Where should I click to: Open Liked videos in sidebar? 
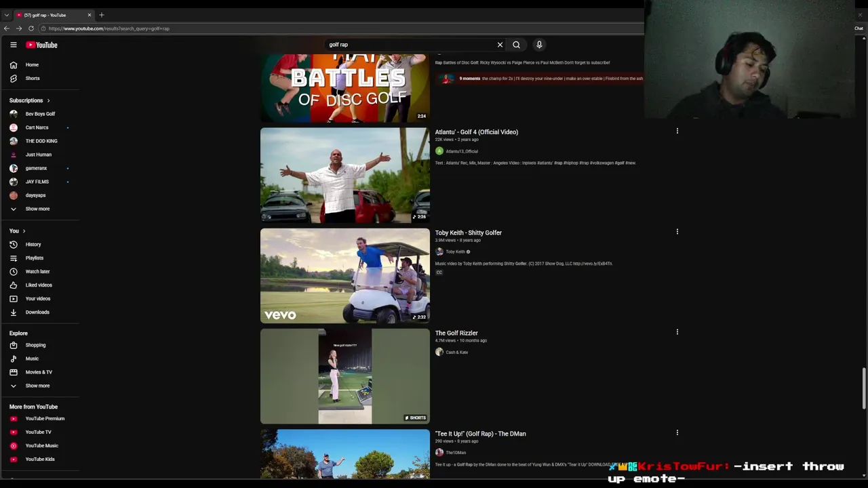[39, 285]
